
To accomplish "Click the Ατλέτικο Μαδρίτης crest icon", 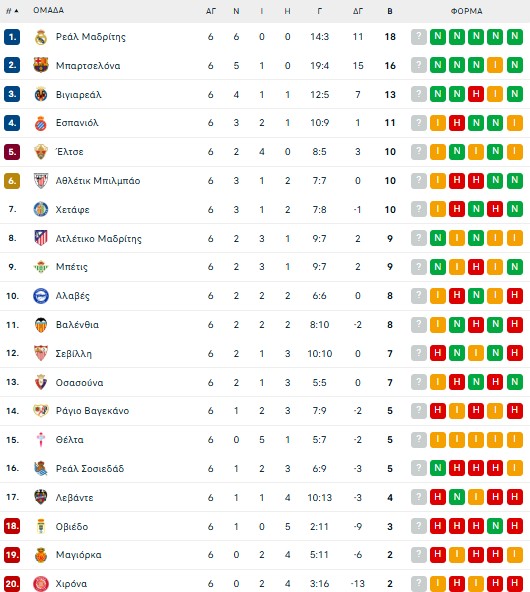I will [41, 238].
